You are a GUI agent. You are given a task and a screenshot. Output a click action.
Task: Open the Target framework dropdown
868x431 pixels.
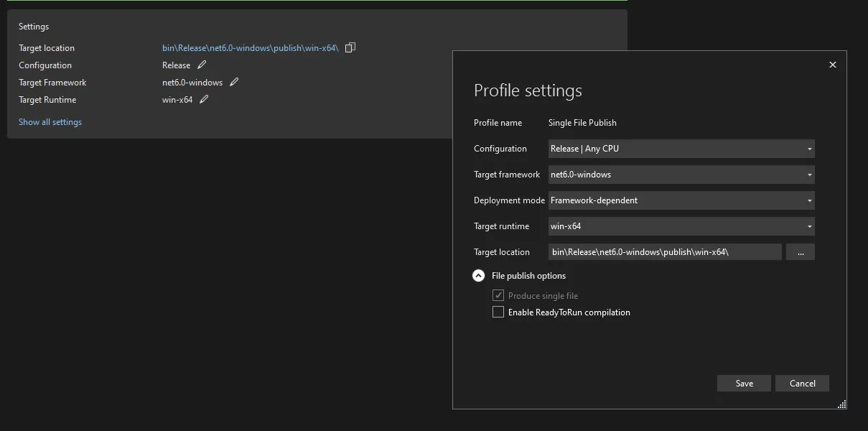click(681, 175)
